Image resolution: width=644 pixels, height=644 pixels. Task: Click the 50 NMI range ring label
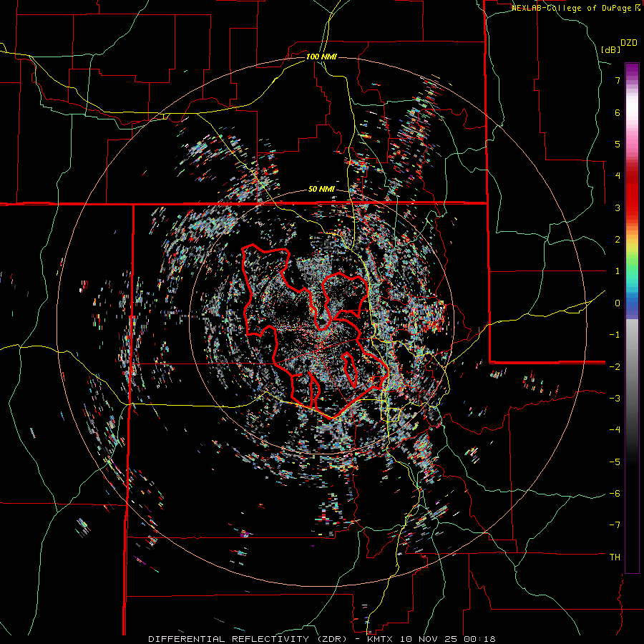pos(321,190)
